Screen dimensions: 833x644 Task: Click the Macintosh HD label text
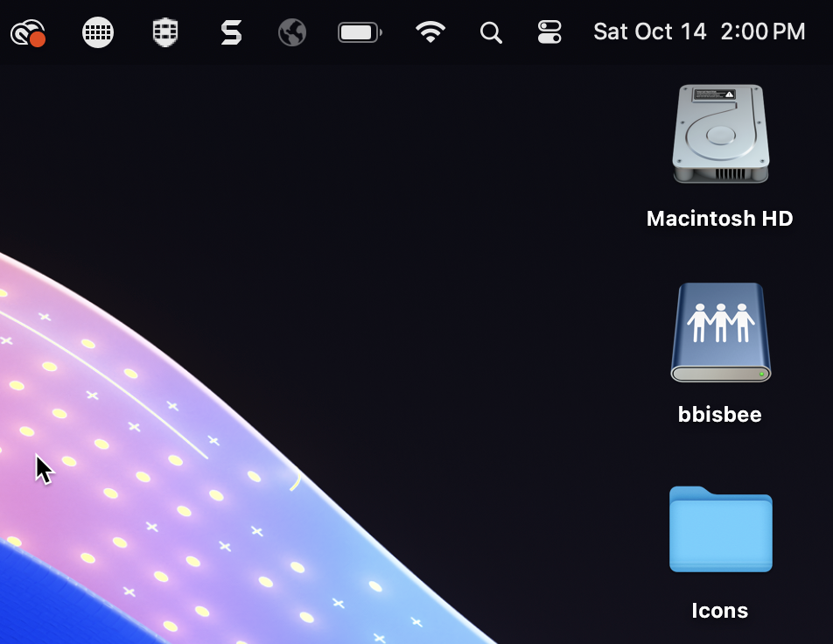(719, 218)
